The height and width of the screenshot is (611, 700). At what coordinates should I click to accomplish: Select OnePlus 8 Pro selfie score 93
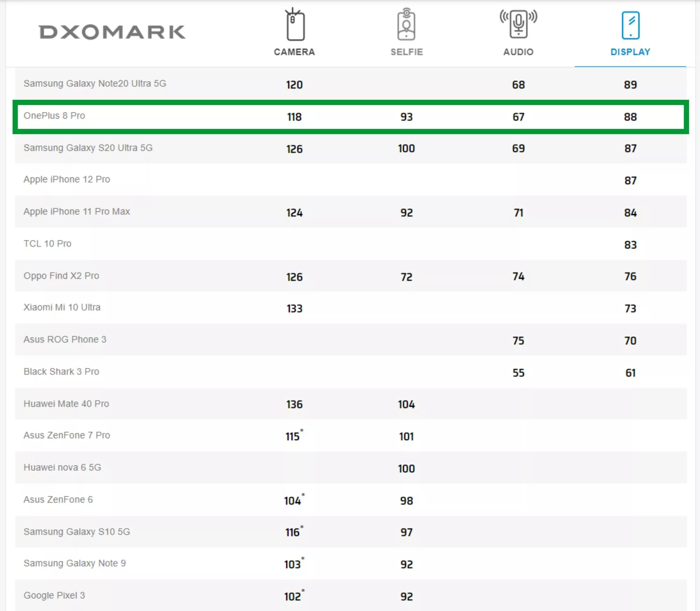tap(406, 117)
